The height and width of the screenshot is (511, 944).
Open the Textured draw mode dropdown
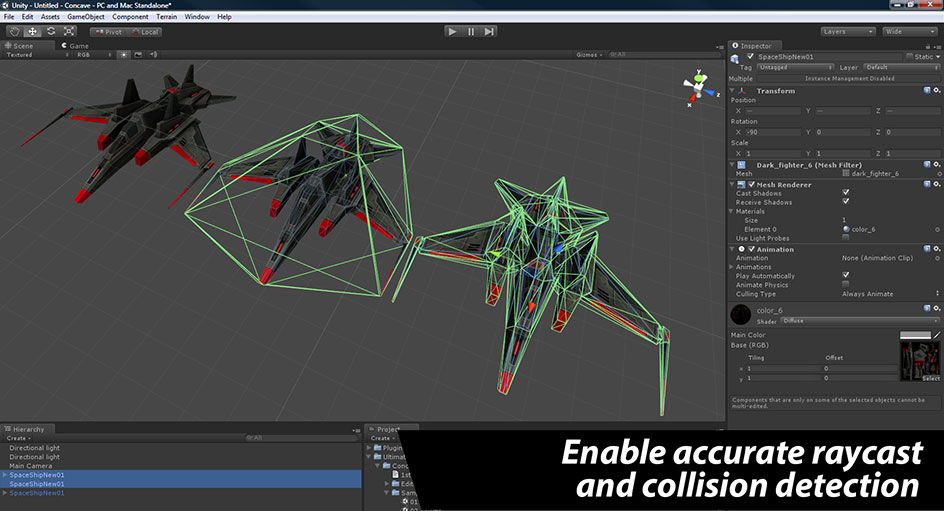point(37,55)
